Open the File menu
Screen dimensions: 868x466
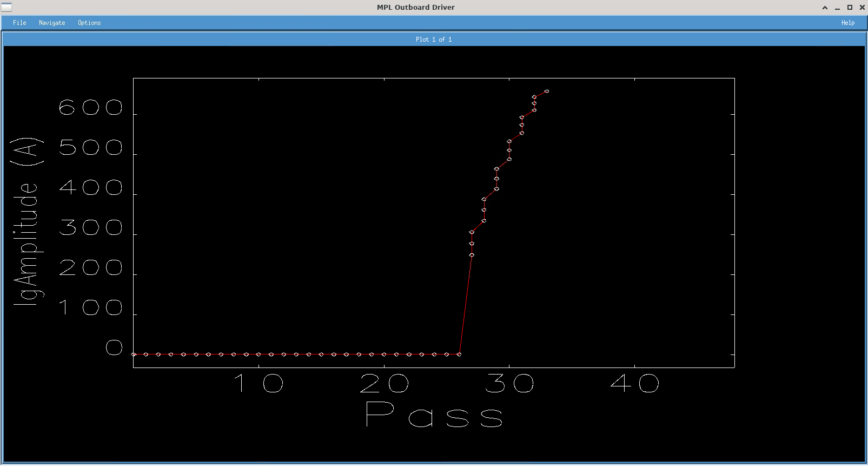19,23
